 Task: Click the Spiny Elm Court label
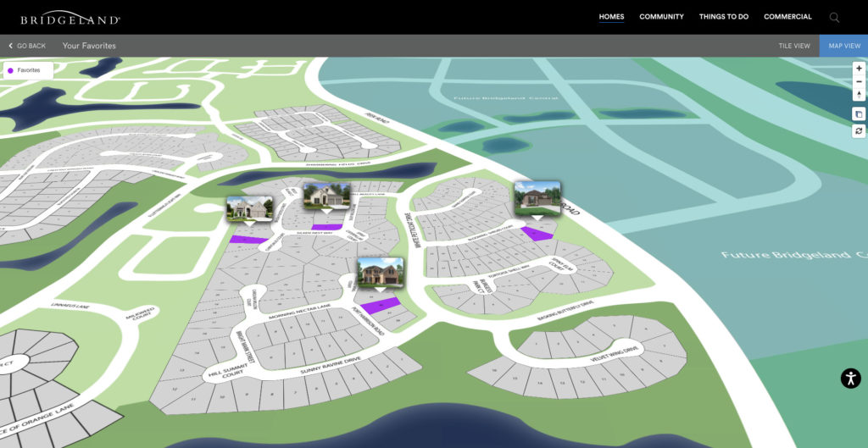tap(556, 264)
